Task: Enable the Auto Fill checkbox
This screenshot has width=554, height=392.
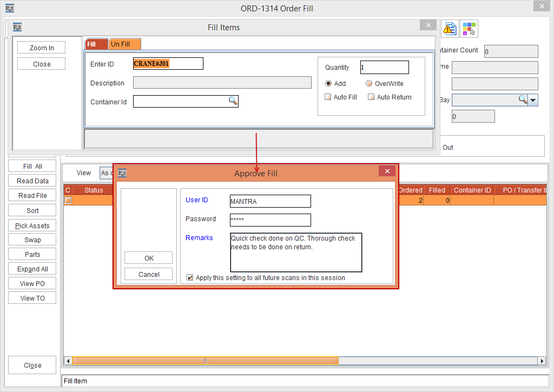Action: pyautogui.click(x=328, y=97)
